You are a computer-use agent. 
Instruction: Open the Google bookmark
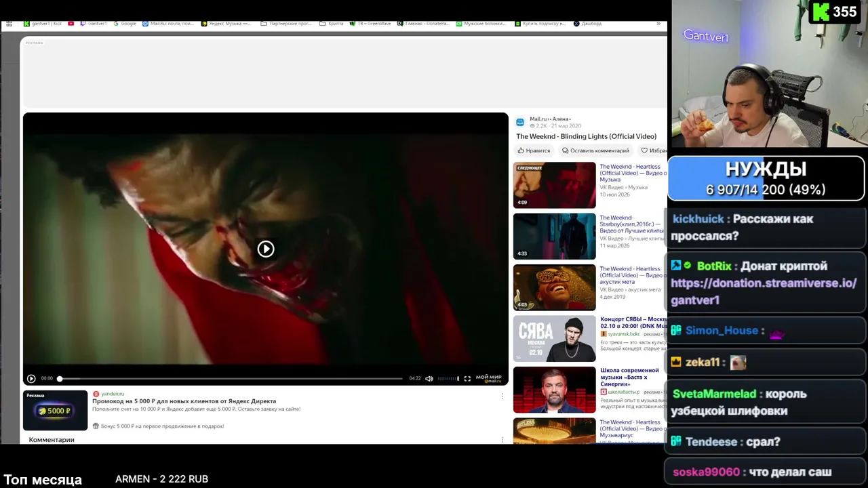pyautogui.click(x=125, y=24)
